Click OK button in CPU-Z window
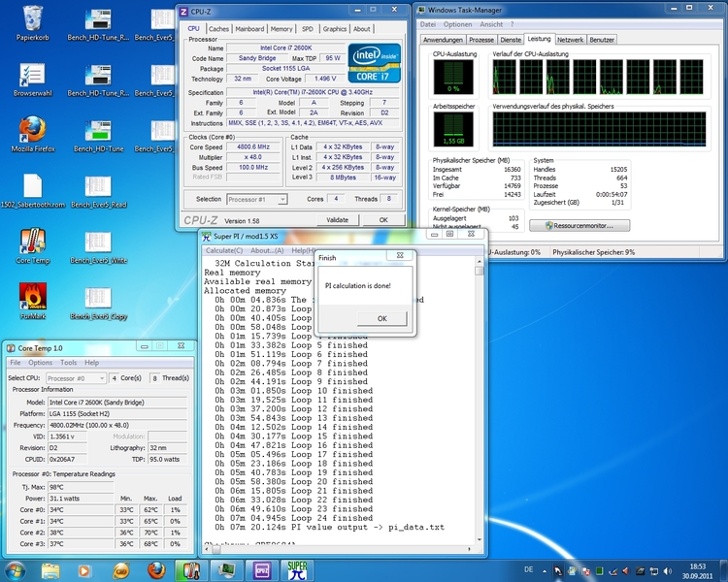Image resolution: width=728 pixels, height=582 pixels. 383,220
